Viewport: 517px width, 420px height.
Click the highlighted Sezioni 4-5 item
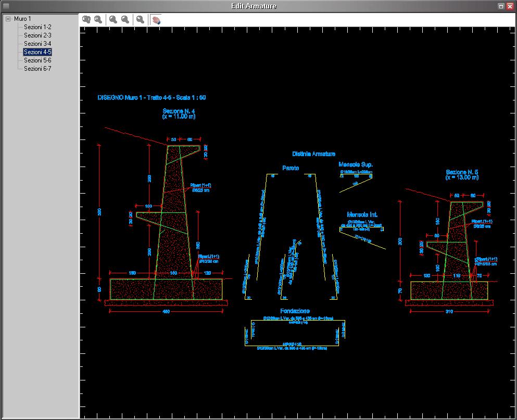coord(37,52)
